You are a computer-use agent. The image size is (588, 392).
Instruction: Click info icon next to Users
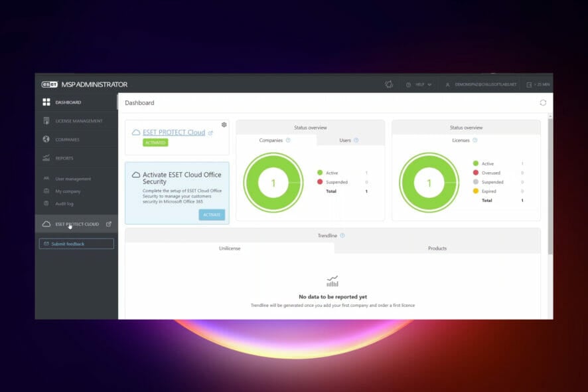point(356,140)
